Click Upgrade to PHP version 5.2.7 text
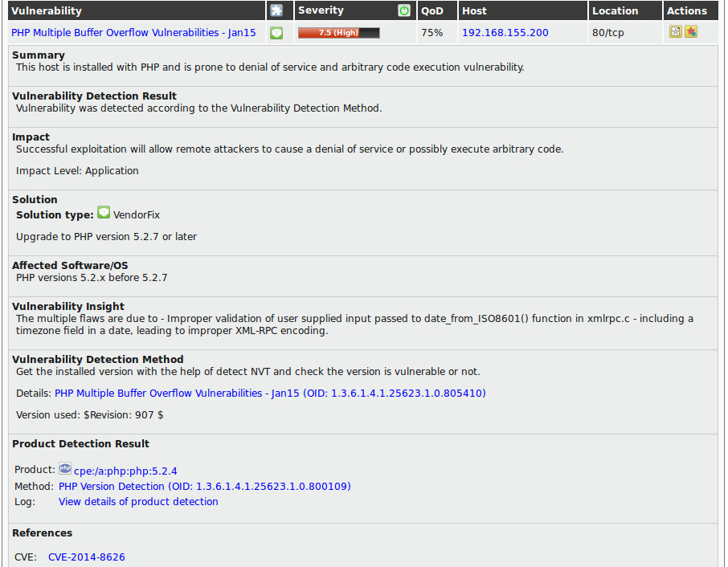728x567 pixels. coord(106,237)
